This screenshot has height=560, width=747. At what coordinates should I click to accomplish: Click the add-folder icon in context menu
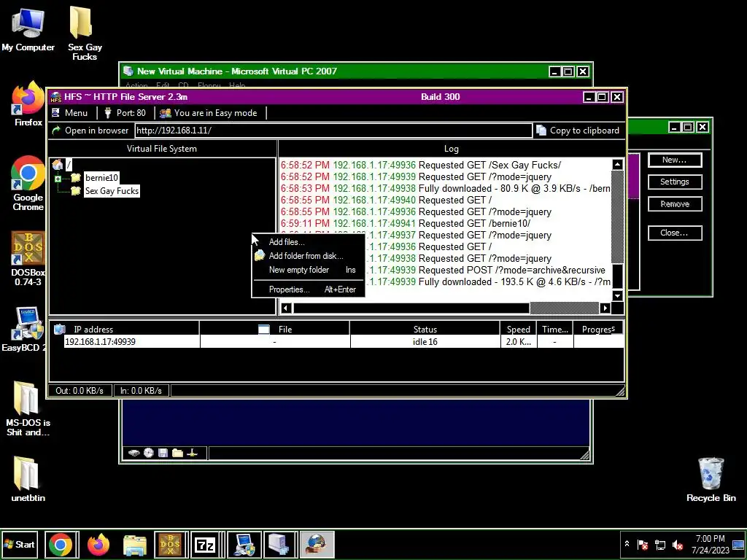coord(259,256)
